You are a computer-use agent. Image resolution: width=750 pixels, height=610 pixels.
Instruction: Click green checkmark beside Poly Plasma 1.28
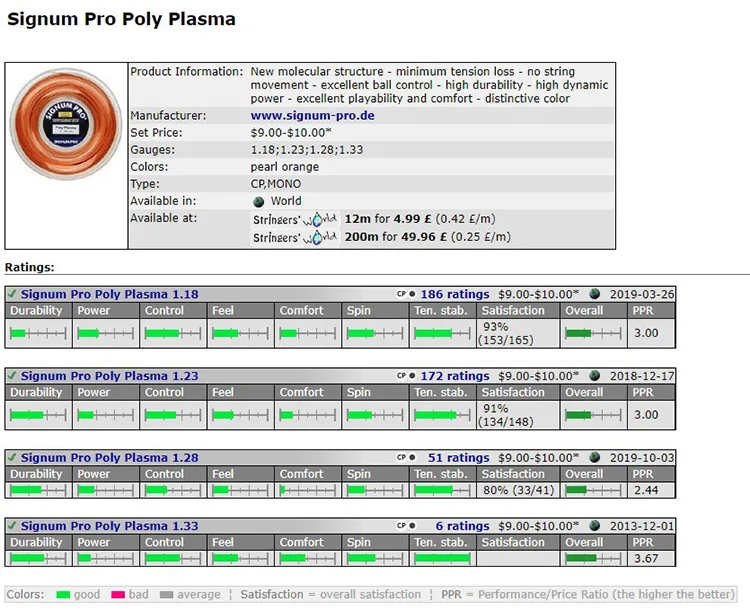click(12, 457)
